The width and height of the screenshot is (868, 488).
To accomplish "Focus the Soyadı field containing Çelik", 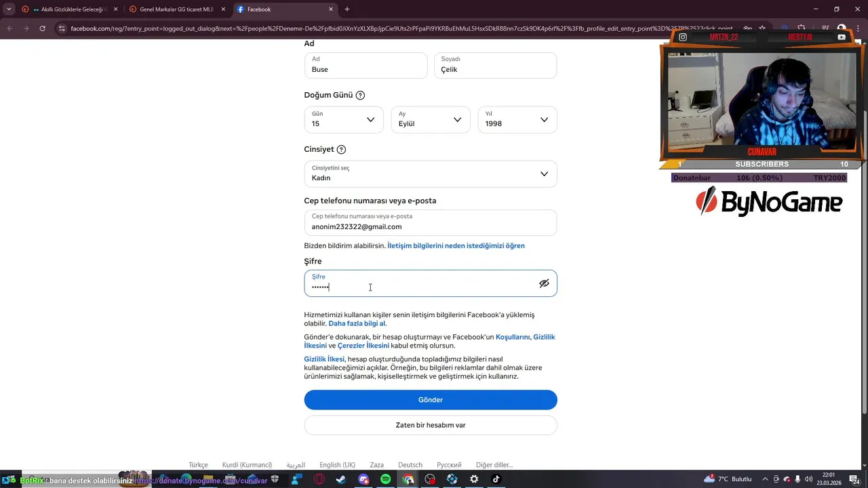I will point(495,65).
